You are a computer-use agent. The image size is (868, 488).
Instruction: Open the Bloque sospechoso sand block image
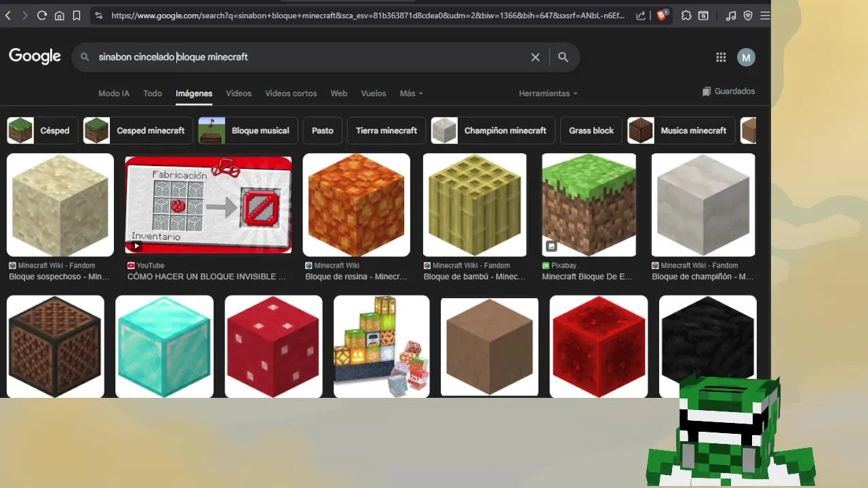coord(60,205)
